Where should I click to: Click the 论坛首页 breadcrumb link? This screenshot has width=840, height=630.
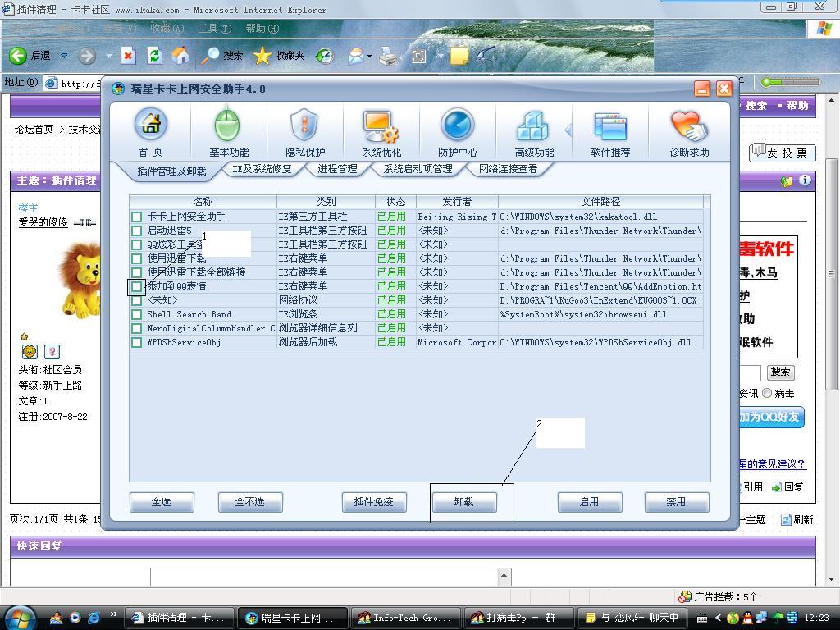(x=34, y=129)
